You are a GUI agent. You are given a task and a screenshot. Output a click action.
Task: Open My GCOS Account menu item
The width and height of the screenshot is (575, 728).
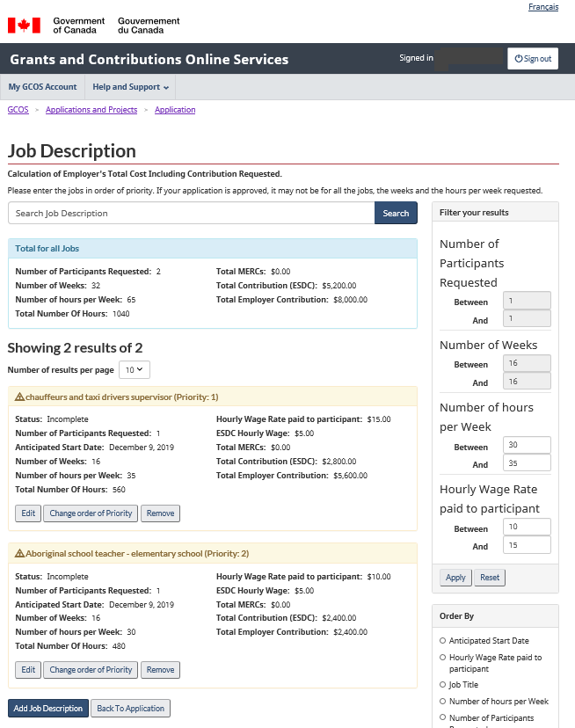click(x=42, y=87)
